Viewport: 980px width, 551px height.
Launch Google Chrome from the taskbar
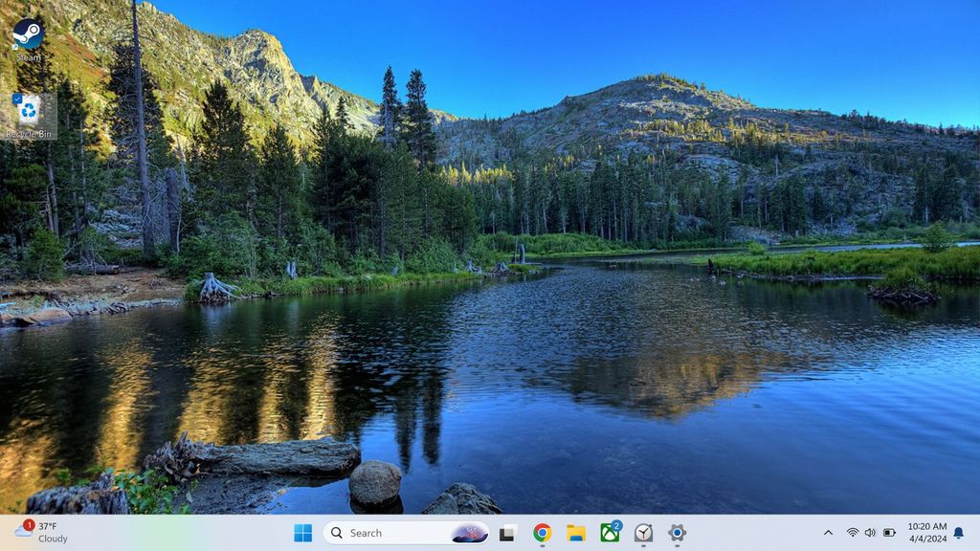(542, 533)
